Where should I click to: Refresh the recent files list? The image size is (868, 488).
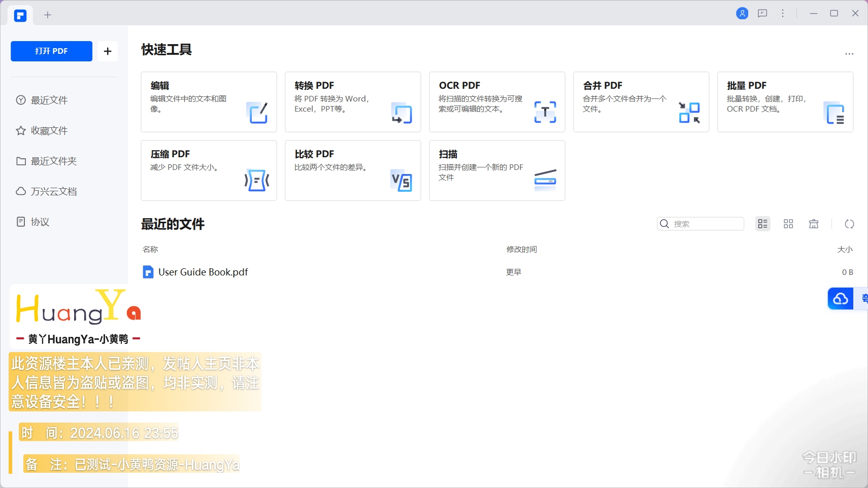(849, 224)
